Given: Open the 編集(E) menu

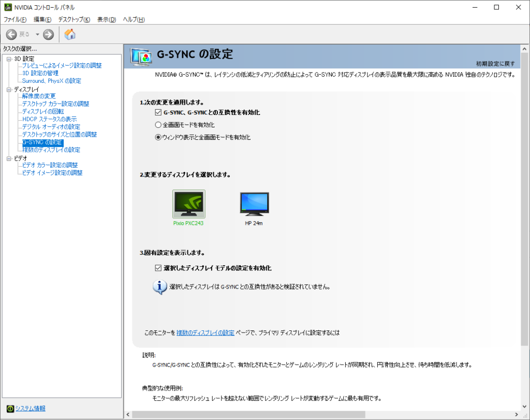Looking at the screenshot, I should coord(42,20).
